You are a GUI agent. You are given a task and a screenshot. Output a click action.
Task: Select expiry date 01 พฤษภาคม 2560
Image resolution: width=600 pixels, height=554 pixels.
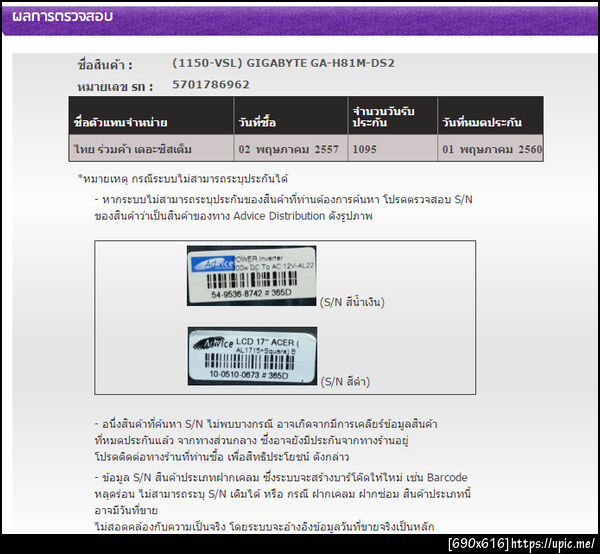point(492,149)
